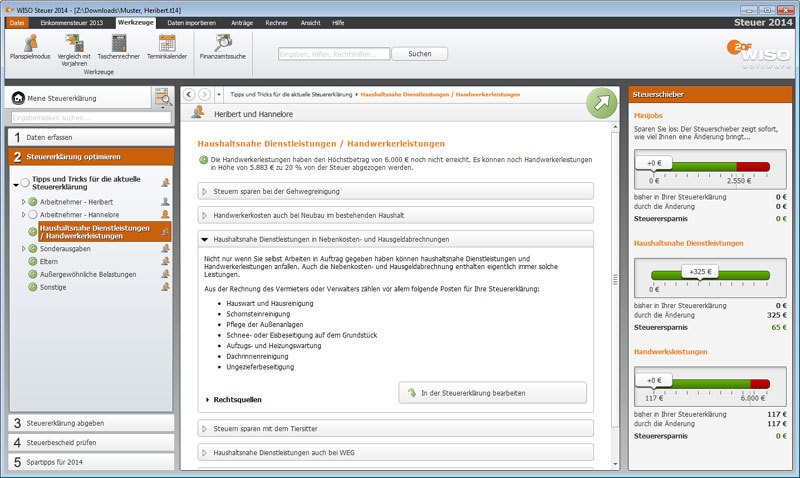Start the Finanzamtssuche
The height and width of the screenshot is (478, 800).
[222, 47]
